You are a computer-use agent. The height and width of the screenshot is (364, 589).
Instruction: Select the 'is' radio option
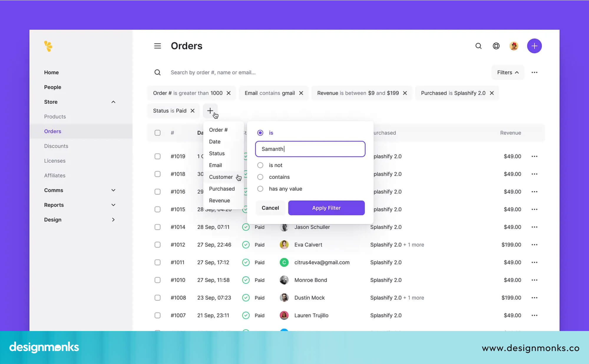click(260, 133)
